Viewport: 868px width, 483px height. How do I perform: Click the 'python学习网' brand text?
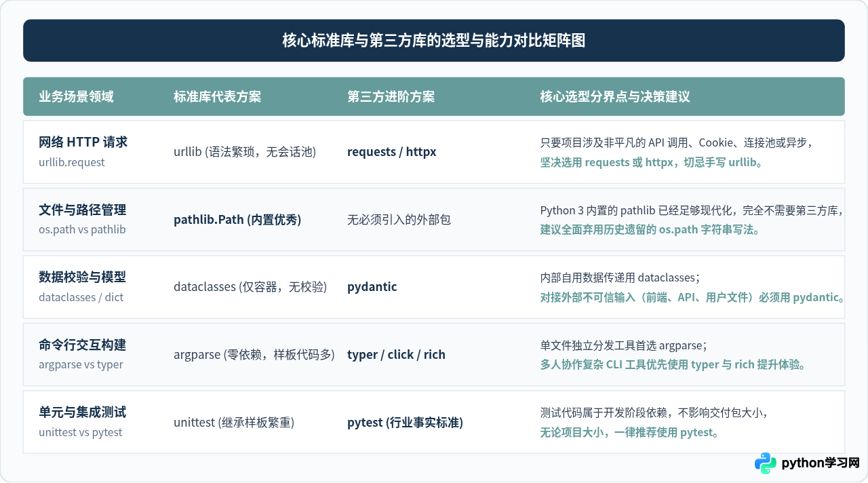821,463
